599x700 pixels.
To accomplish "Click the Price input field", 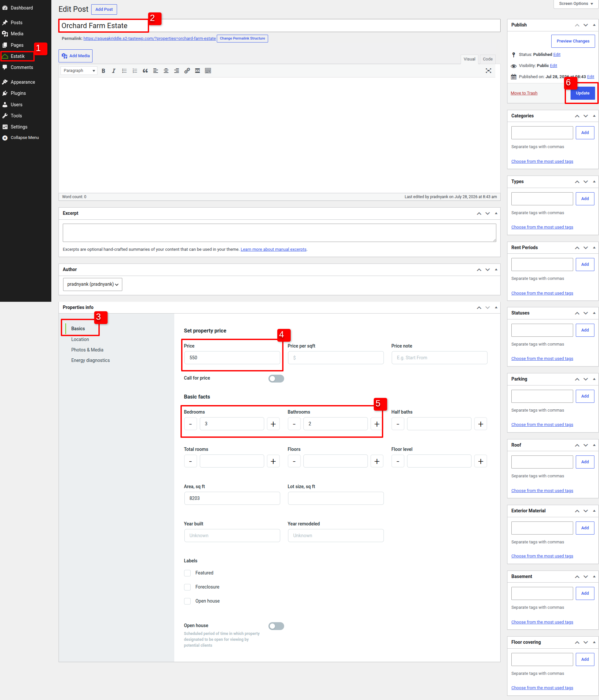I will 232,358.
